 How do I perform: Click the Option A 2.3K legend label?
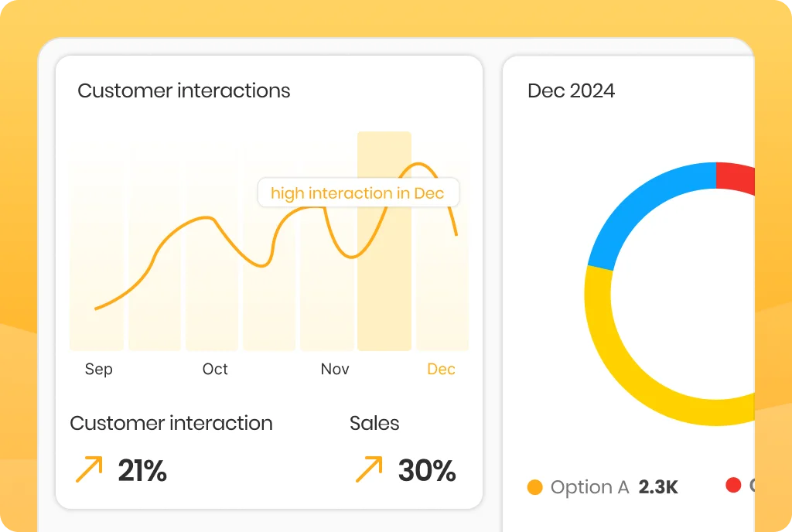coord(614,487)
